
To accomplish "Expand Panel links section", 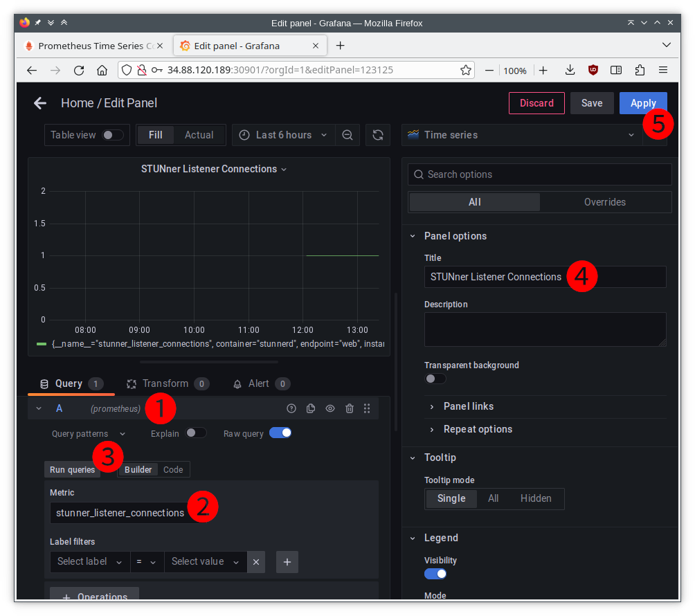I will [469, 406].
